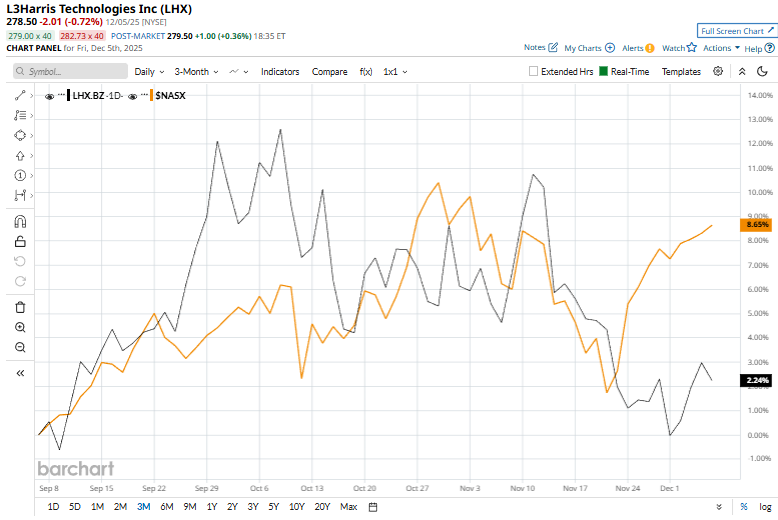
Task: Open the Notes edit icon
Action: tap(553, 48)
